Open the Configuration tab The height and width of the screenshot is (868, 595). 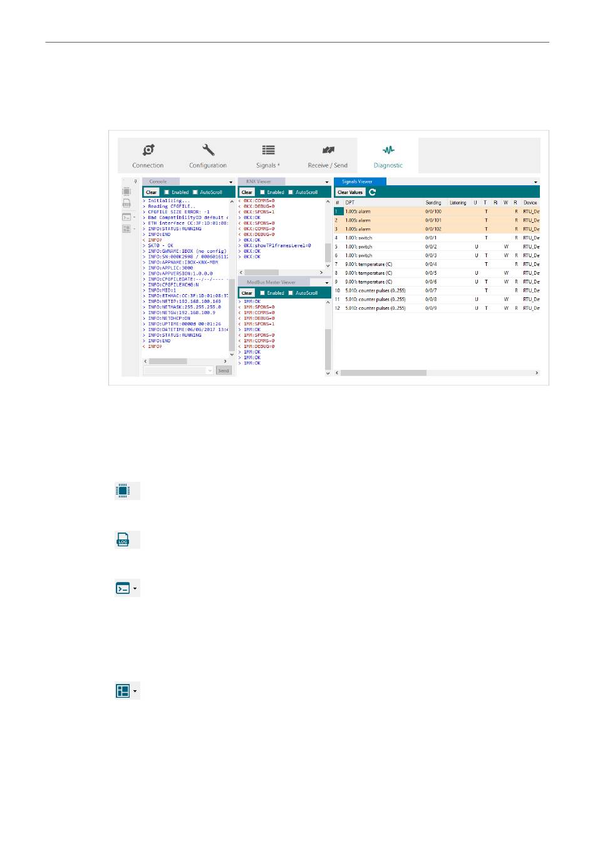(208, 156)
